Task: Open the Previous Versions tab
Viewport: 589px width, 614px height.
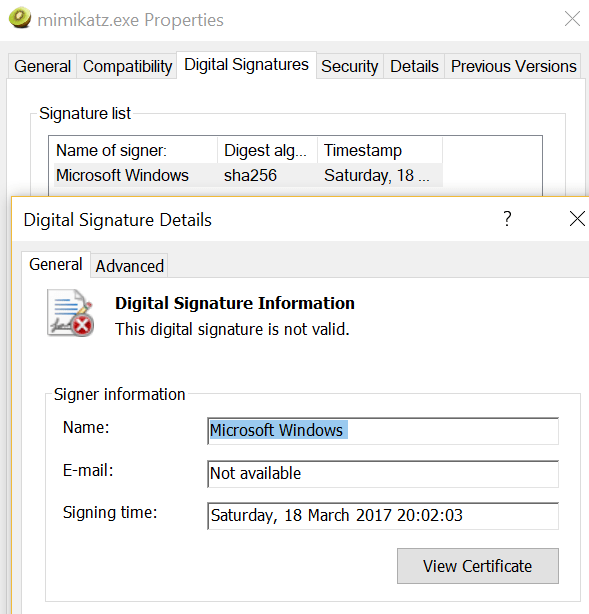Action: (513, 66)
